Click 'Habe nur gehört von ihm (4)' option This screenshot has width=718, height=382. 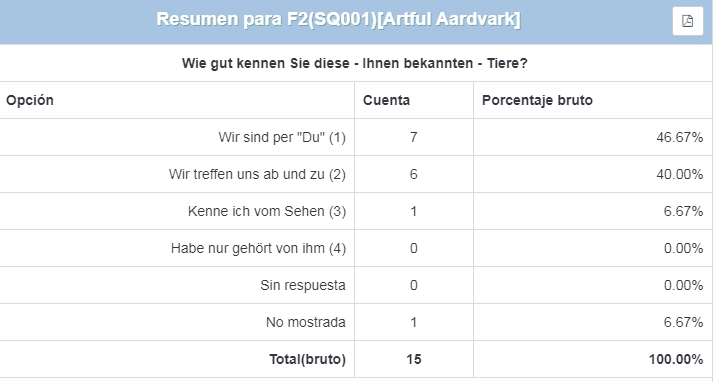(258, 248)
